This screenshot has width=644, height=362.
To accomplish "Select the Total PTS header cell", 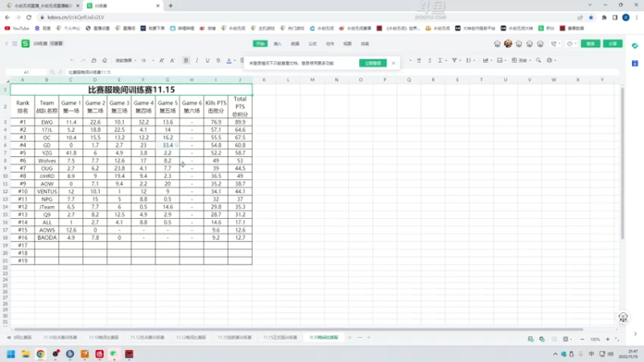I will 240,107.
